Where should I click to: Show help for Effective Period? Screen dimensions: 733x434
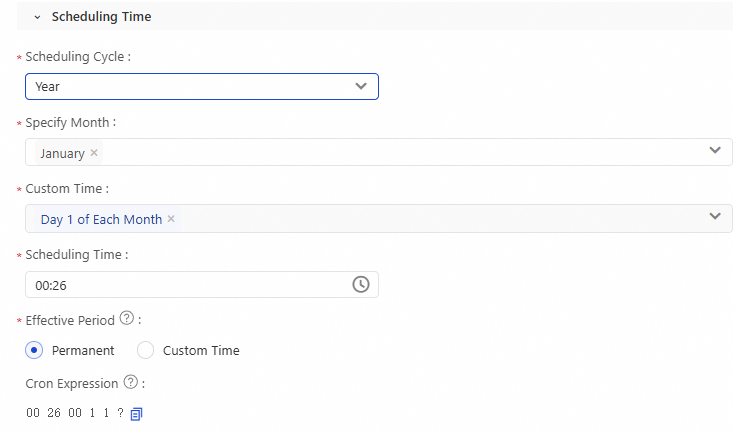(127, 319)
